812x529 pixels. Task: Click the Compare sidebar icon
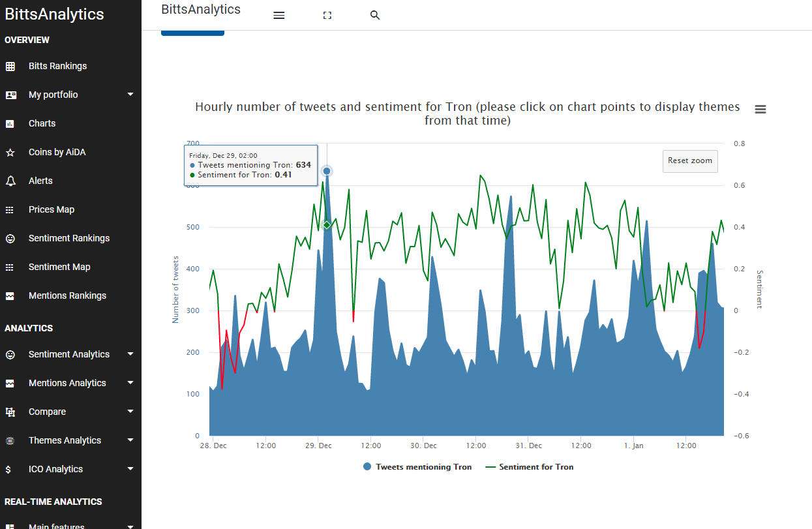(10, 412)
